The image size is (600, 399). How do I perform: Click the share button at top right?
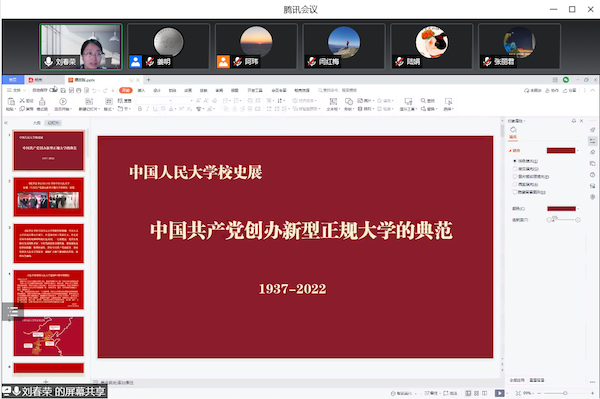(x=570, y=90)
